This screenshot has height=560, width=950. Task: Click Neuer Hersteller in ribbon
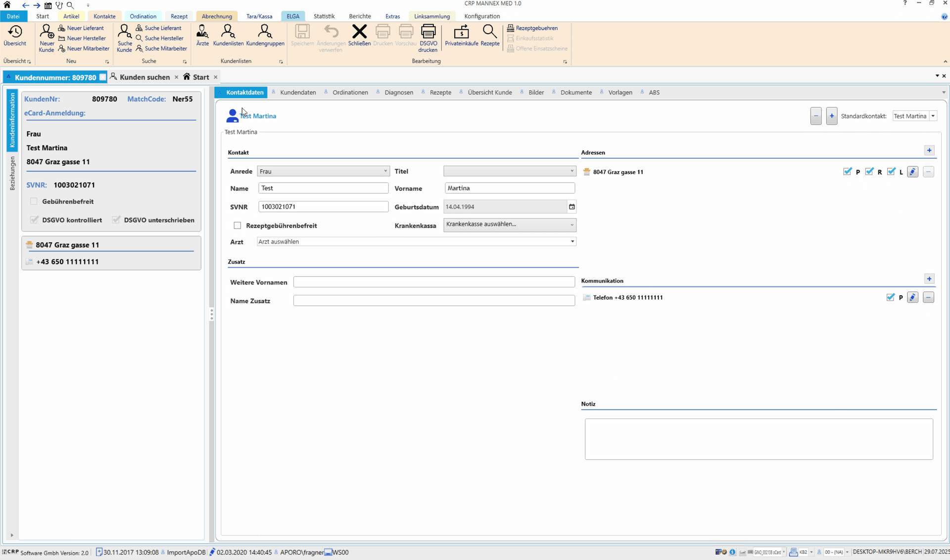[x=82, y=38]
